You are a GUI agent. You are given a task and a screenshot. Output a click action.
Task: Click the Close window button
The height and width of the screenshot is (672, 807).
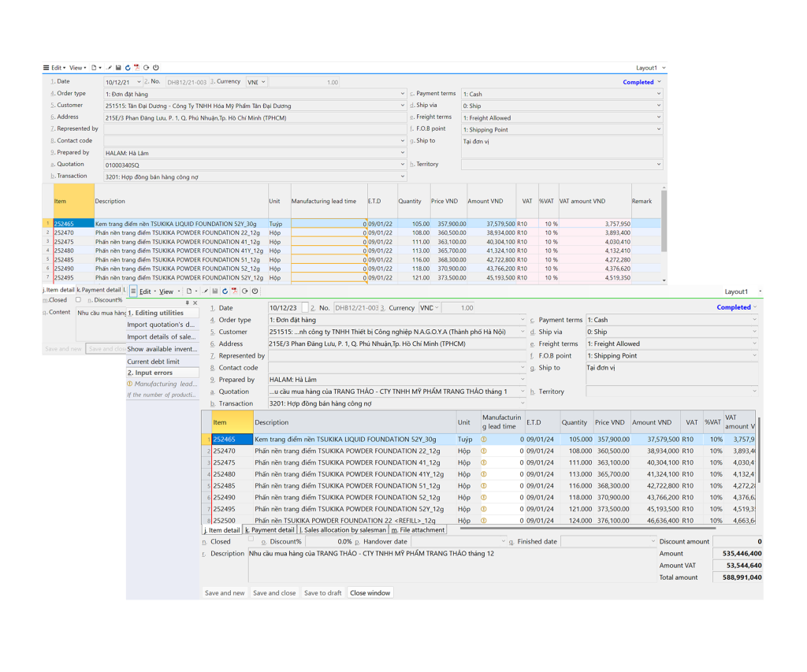[x=370, y=592]
